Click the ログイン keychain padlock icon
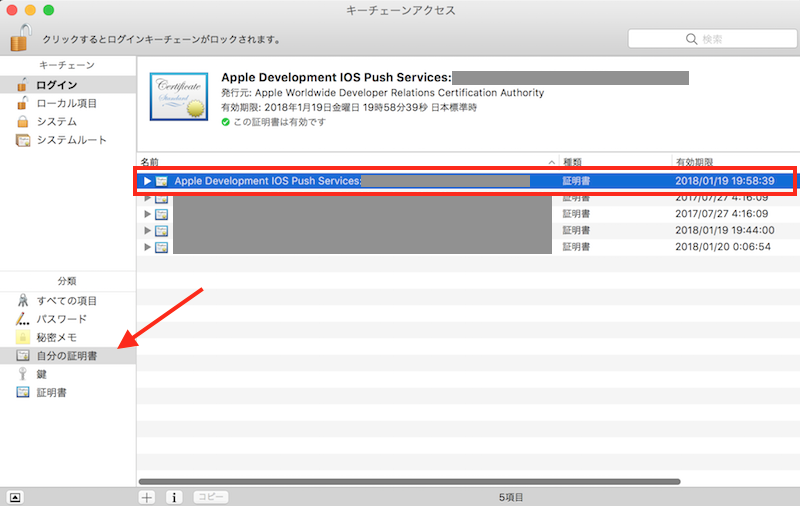800x506 pixels. point(22,85)
